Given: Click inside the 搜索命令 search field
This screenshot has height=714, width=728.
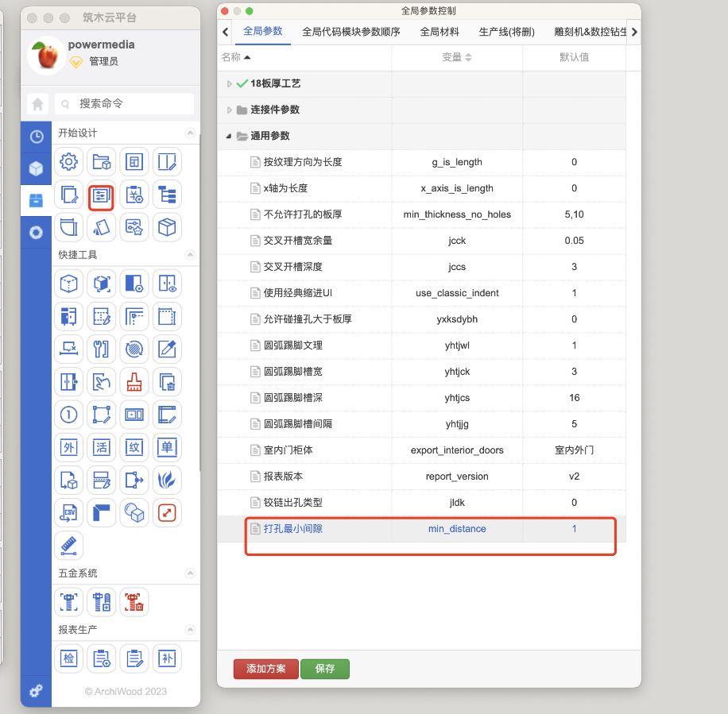Looking at the screenshot, I should point(127,104).
